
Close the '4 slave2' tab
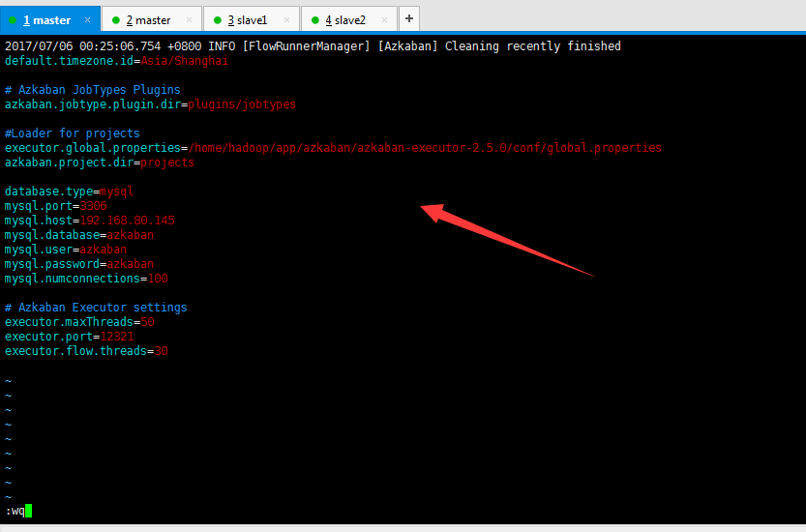(384, 20)
